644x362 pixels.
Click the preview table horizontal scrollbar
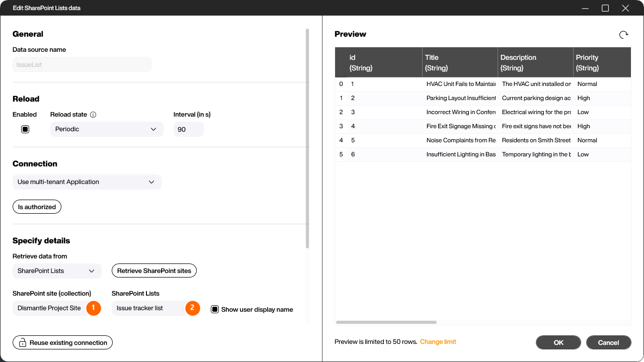386,322
